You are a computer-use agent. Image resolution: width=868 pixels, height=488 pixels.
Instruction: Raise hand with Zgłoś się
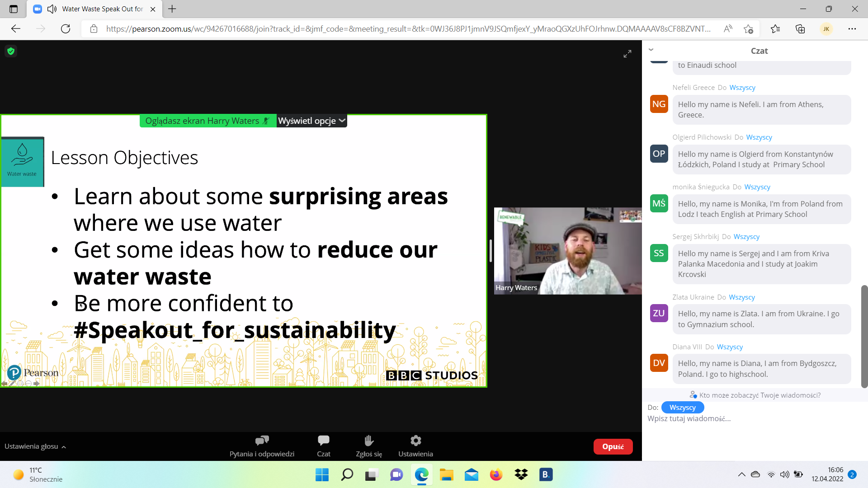point(368,446)
